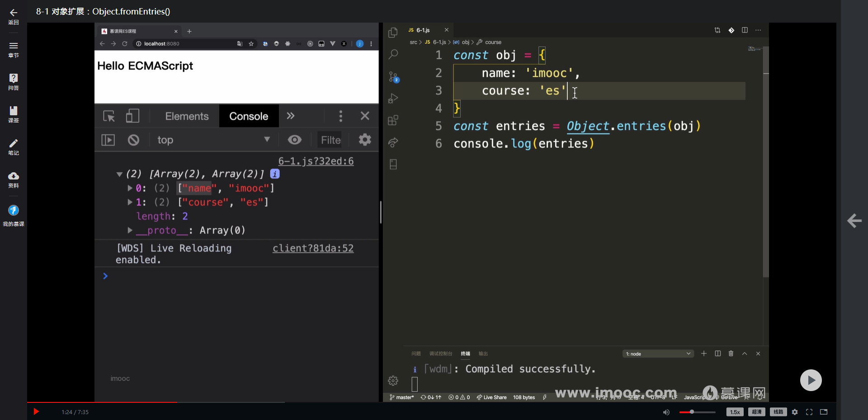The width and height of the screenshot is (868, 420).
Task: Open console settings gear
Action: tap(365, 140)
